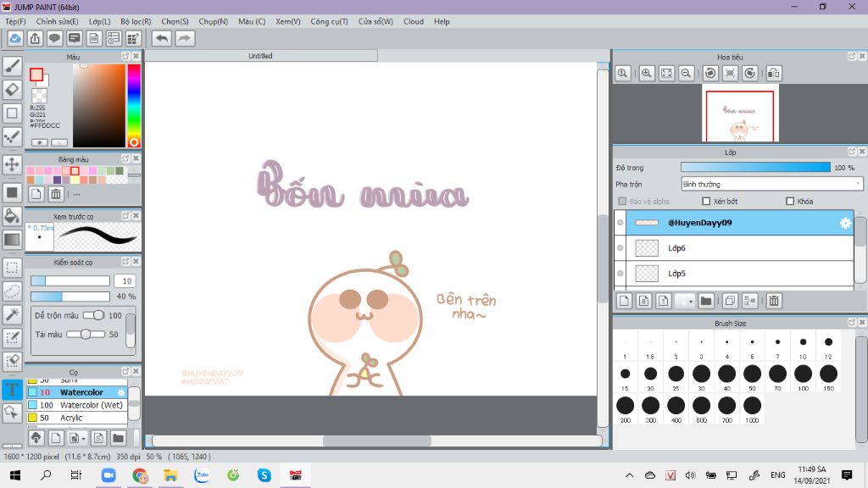Delete layer with the Lớp panel trash icon
Image resolution: width=868 pixels, height=488 pixels.
click(774, 301)
